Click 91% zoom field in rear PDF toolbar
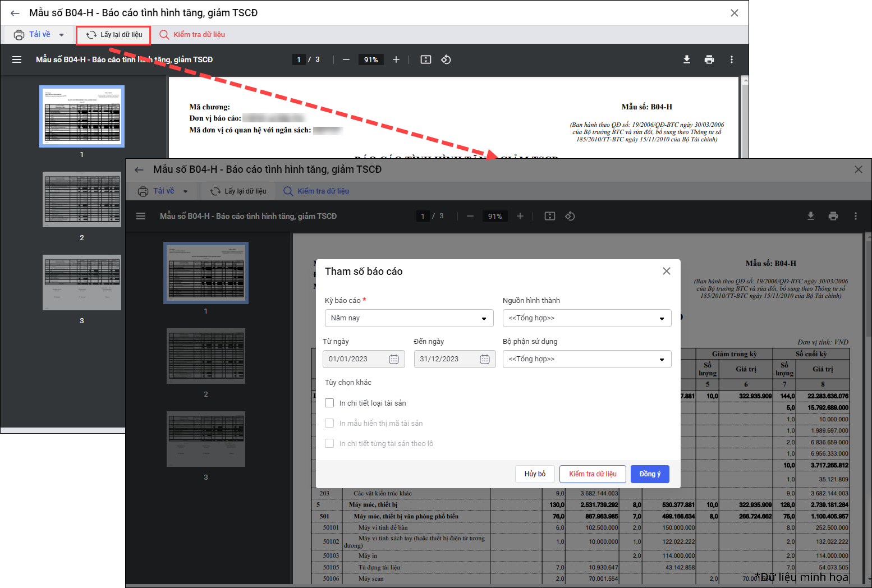This screenshot has height=588, width=872. [x=371, y=59]
